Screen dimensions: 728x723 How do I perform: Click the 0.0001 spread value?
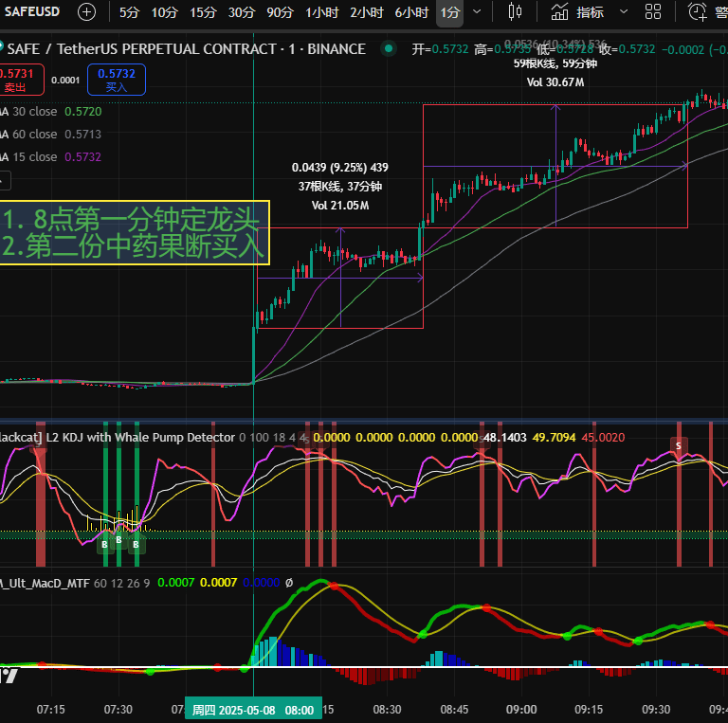coord(65,81)
